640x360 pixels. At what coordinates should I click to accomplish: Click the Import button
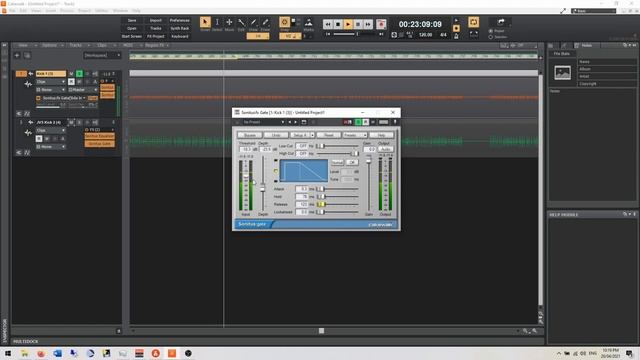click(156, 20)
